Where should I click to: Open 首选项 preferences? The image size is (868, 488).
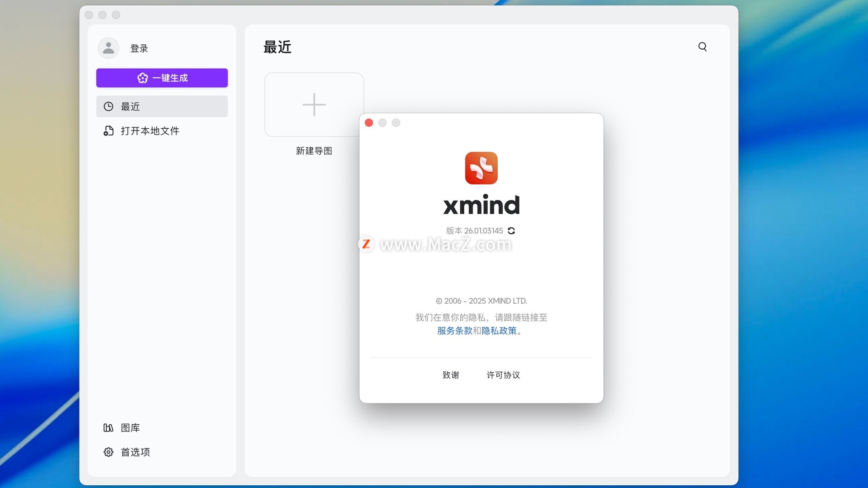(135, 452)
